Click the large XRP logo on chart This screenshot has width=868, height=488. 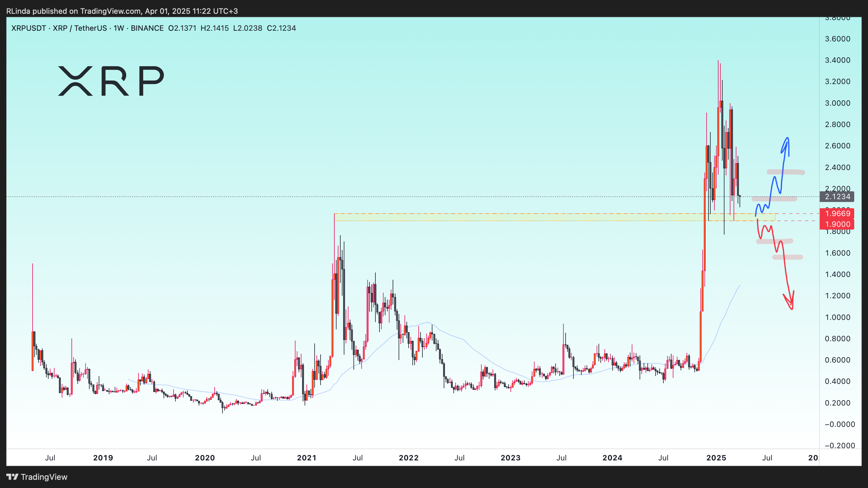(x=111, y=81)
